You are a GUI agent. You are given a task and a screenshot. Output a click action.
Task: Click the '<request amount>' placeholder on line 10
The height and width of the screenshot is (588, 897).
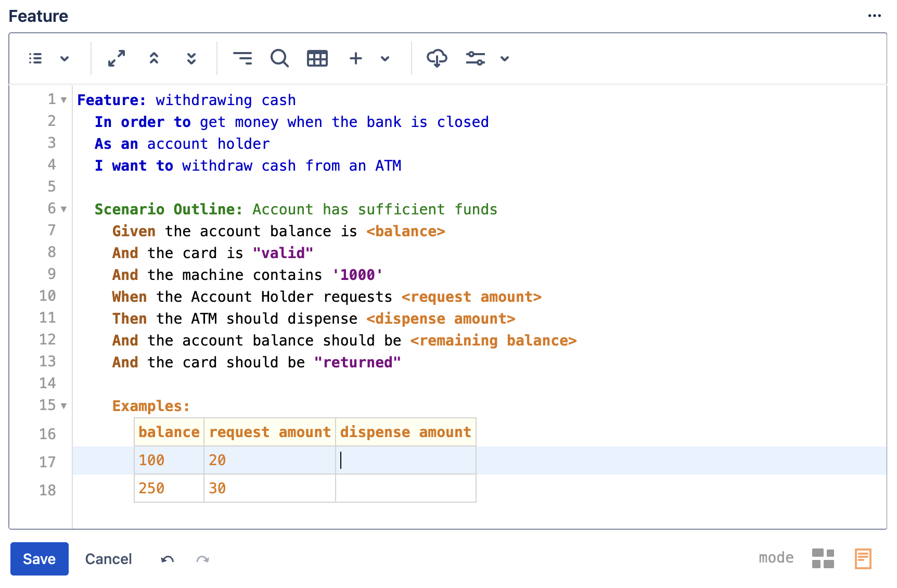471,297
